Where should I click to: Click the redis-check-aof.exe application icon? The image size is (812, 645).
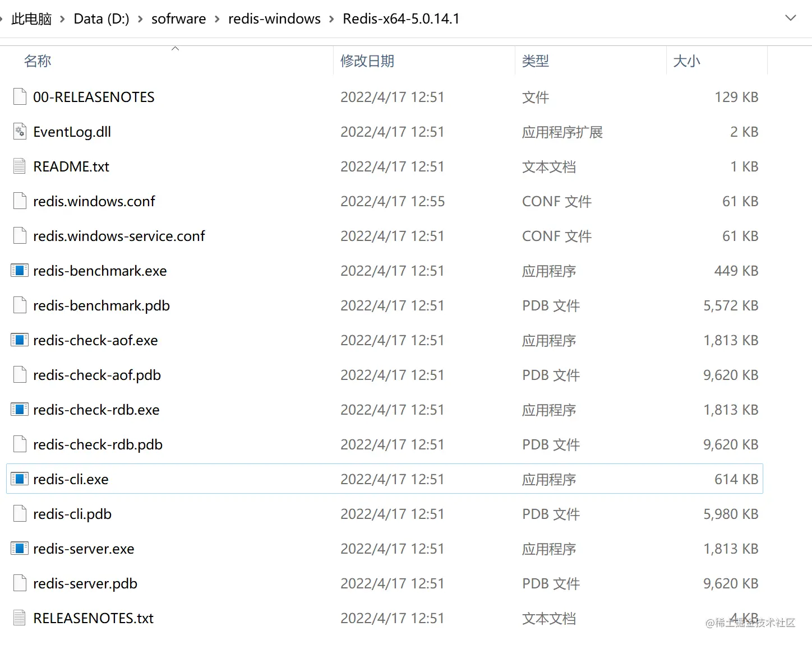click(20, 340)
